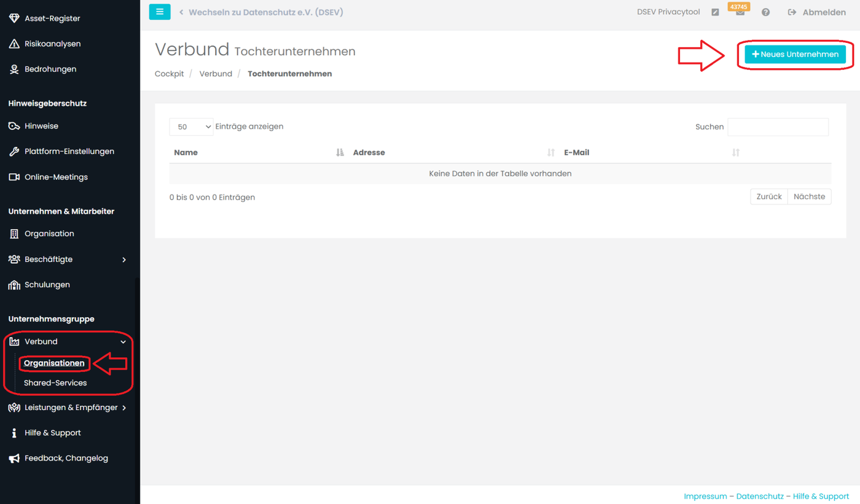Click the Hilfe & Support info icon

tap(14, 433)
